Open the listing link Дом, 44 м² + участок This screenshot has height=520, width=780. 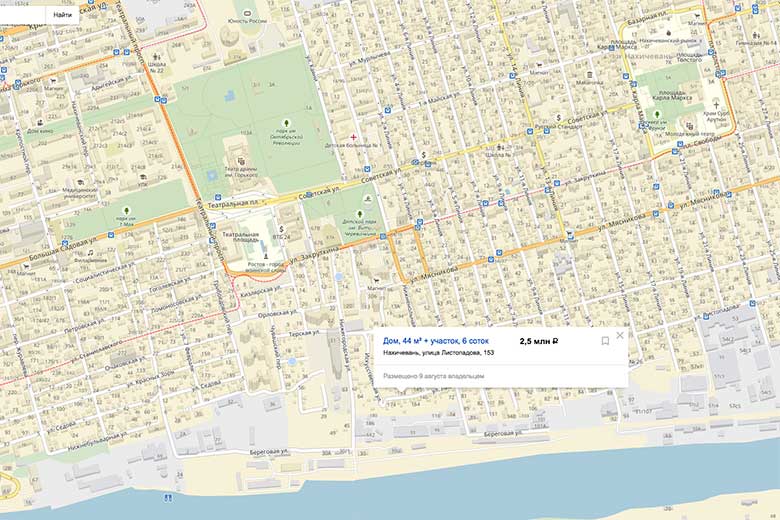coord(435,341)
